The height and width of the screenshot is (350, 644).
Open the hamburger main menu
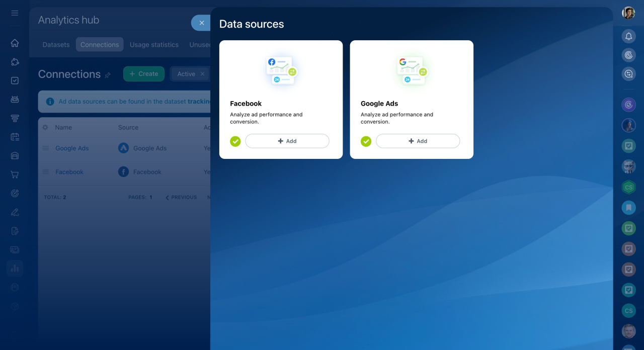click(x=15, y=13)
